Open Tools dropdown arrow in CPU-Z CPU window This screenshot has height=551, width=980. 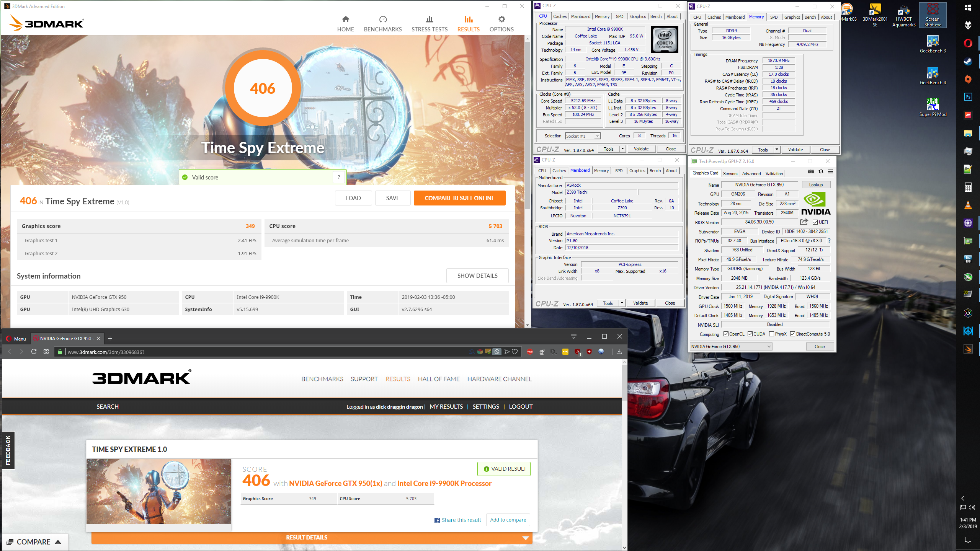coord(622,149)
